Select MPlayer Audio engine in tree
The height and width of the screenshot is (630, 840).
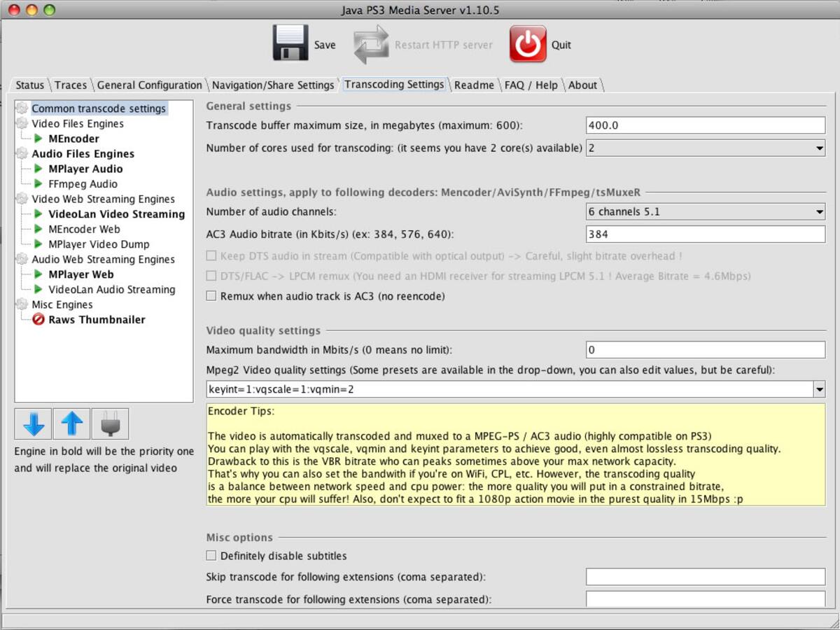pyautogui.click(x=85, y=169)
